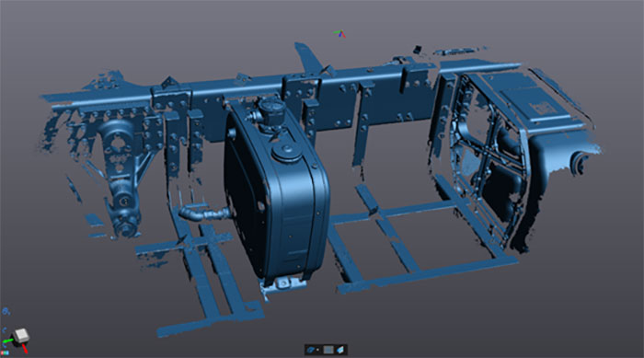Click the RGB color strip at bottom-left corner
Screen dimensions: 644x358
5,352
